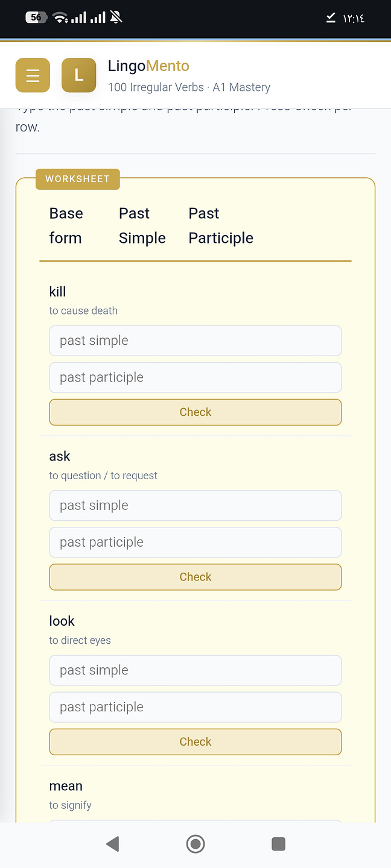
Task: Check the answers for look
Action: pyautogui.click(x=195, y=742)
